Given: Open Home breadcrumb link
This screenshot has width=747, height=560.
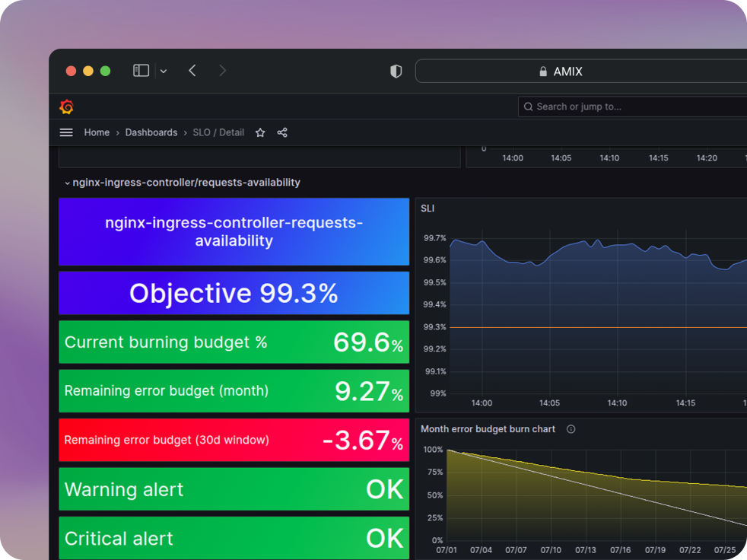Looking at the screenshot, I should (x=97, y=132).
